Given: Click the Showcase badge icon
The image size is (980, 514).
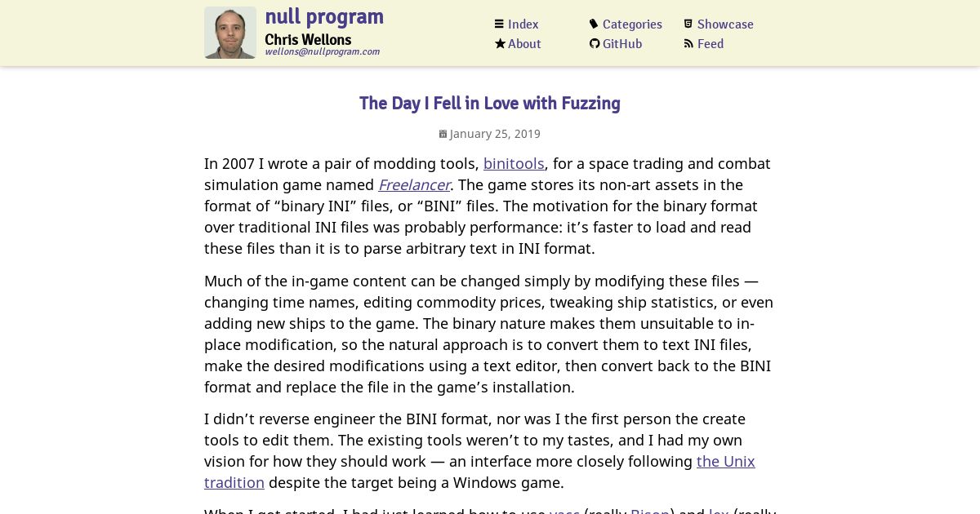Looking at the screenshot, I should point(688,24).
